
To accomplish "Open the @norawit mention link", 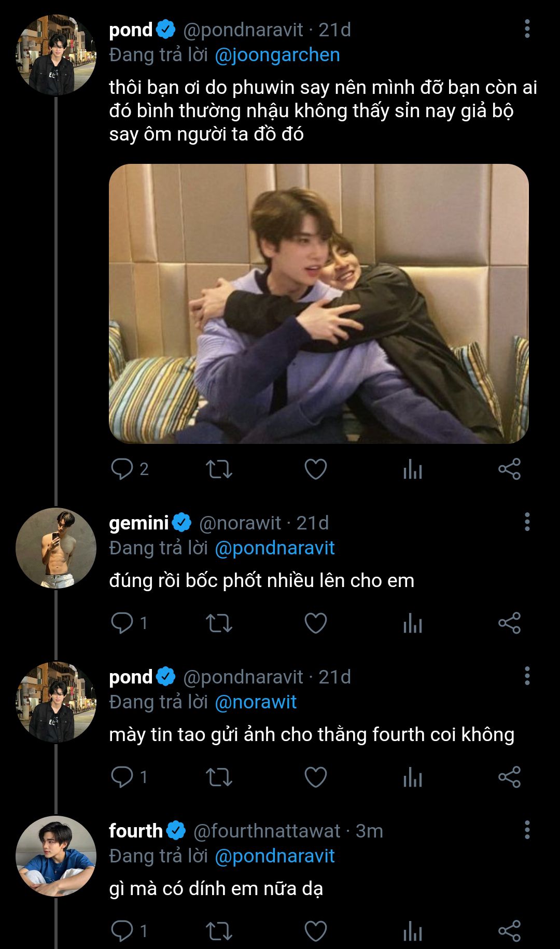I will [256, 702].
